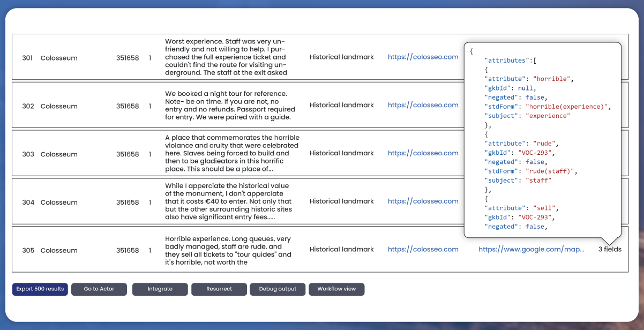
Task: Click Historical landmark in row 301
Action: (342, 57)
